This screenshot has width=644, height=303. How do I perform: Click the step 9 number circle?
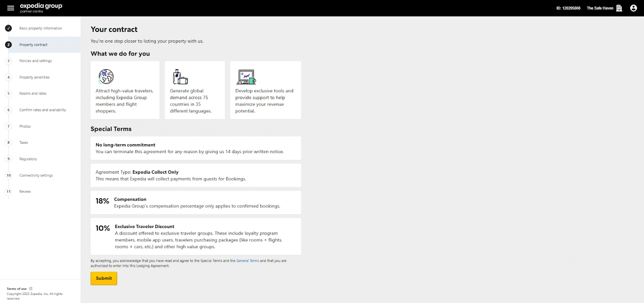(x=8, y=159)
